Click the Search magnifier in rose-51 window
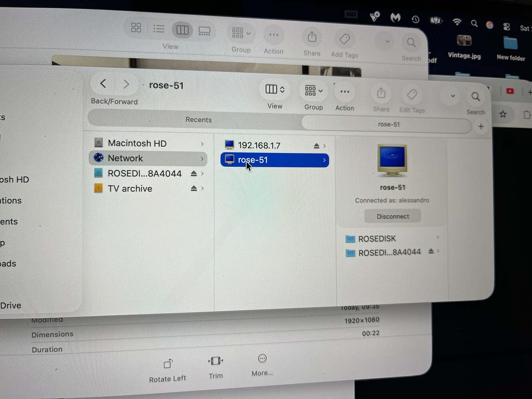This screenshot has height=399, width=532. coord(475,97)
